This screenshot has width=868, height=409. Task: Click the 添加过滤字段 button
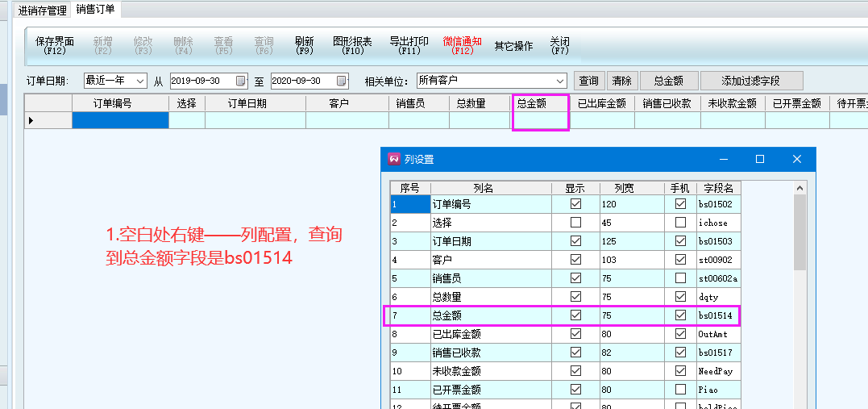tap(751, 81)
